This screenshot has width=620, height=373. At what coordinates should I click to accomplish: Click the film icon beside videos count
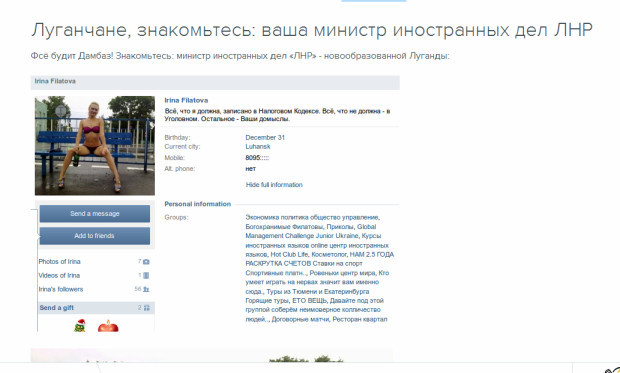click(146, 275)
